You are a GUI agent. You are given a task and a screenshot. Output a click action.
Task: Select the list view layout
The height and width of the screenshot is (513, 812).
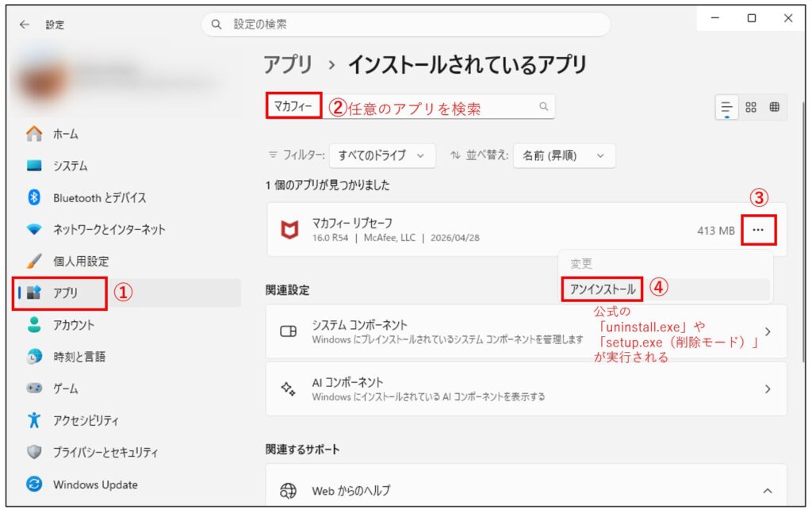(x=726, y=107)
